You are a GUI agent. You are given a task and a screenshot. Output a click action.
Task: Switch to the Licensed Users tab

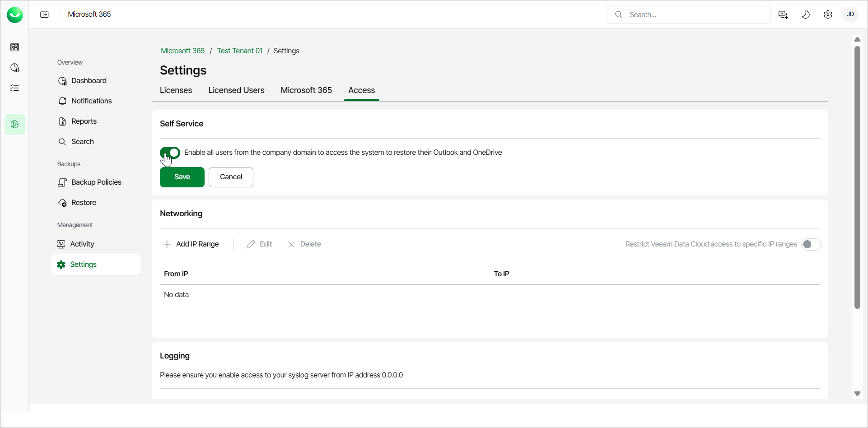(236, 90)
